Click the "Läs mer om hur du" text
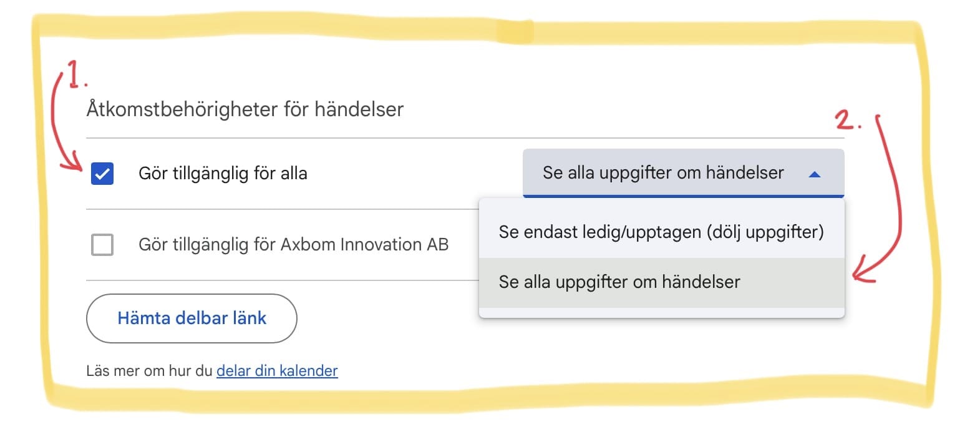This screenshot has height=429, width=980. tap(150, 371)
